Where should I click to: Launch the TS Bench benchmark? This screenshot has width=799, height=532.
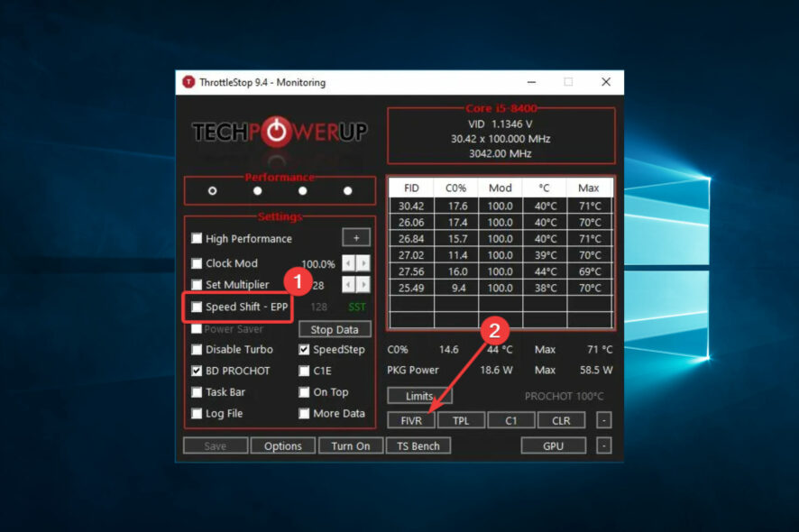click(418, 445)
